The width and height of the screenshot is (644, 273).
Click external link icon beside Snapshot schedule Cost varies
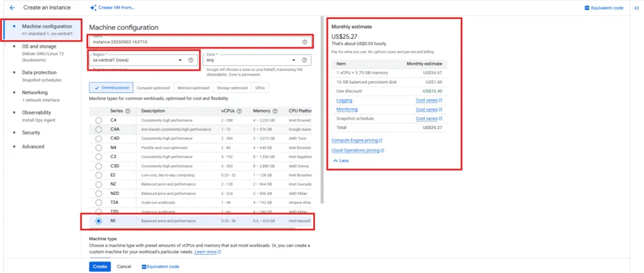(440, 119)
